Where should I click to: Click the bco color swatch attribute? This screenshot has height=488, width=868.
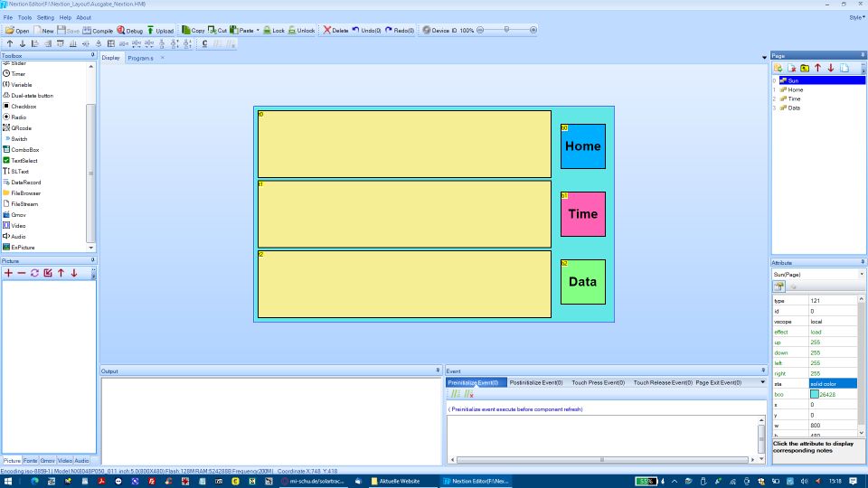815,394
